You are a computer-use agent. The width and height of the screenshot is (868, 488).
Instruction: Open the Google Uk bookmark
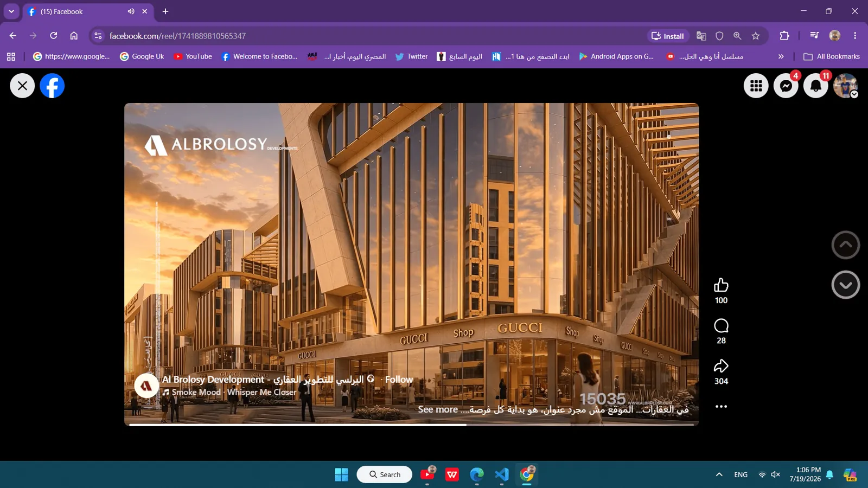pos(142,56)
